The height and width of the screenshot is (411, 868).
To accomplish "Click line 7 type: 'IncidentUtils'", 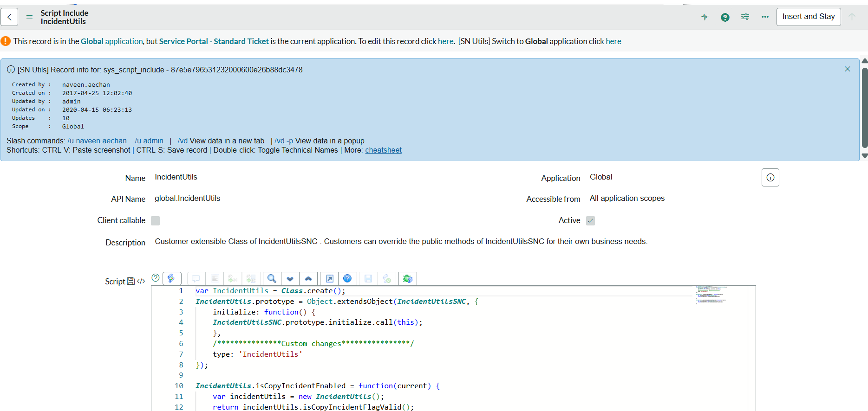I will click(x=257, y=354).
